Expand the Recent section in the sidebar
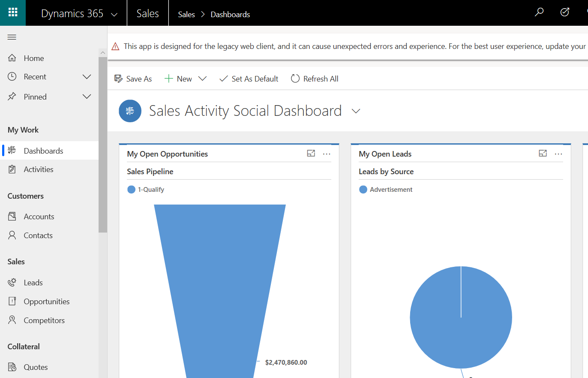The width and height of the screenshot is (588, 378). 87,76
